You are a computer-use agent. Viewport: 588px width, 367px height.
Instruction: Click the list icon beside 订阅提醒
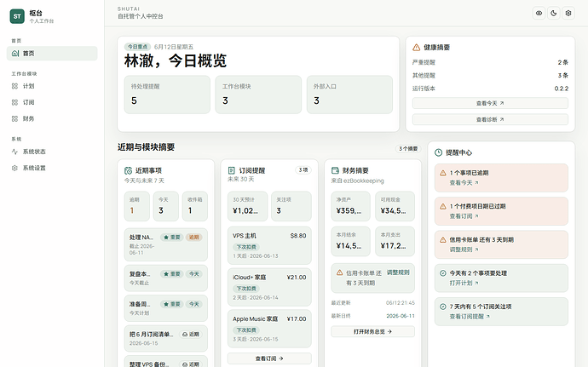tap(232, 170)
